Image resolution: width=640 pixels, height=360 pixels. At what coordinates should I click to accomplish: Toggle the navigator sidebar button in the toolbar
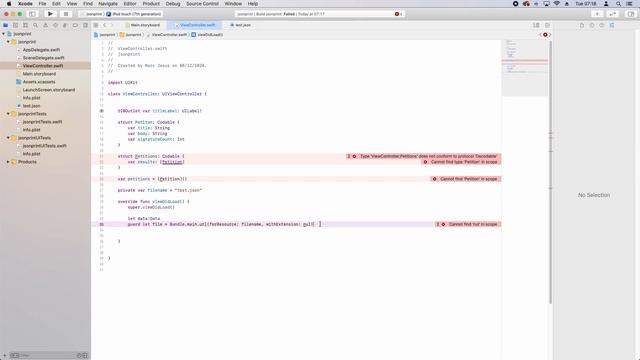pos(32,14)
